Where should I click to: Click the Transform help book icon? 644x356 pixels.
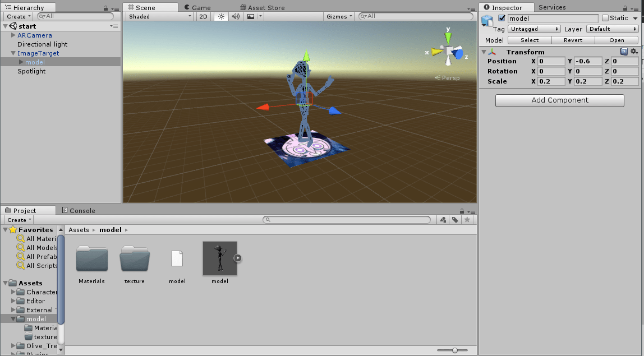click(x=624, y=52)
